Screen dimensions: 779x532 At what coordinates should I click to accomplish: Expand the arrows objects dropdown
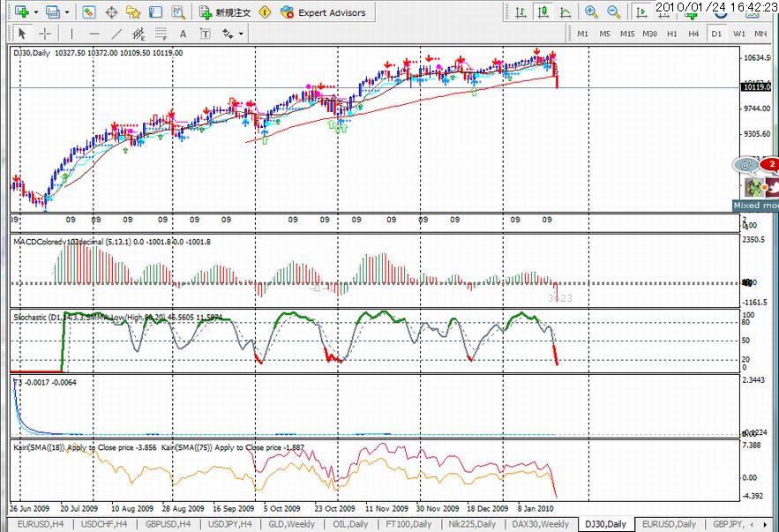click(241, 34)
